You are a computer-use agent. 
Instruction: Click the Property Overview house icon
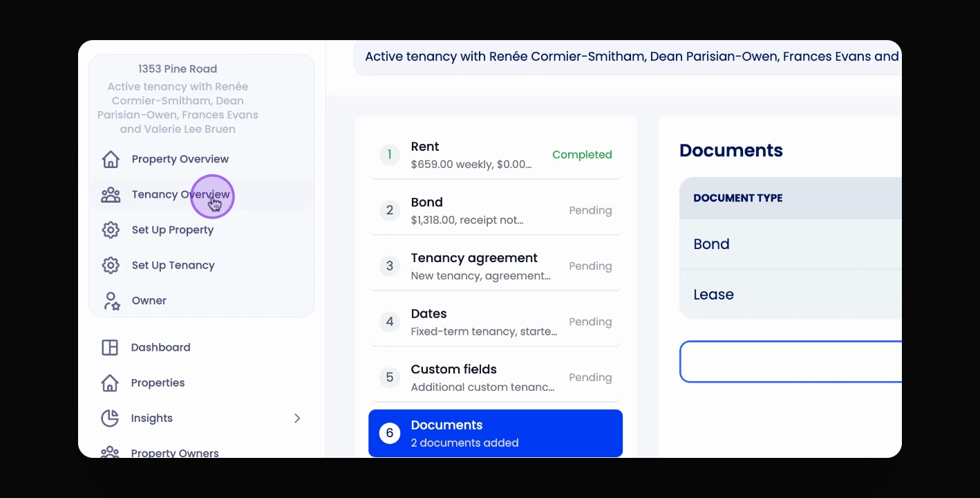pyautogui.click(x=111, y=159)
